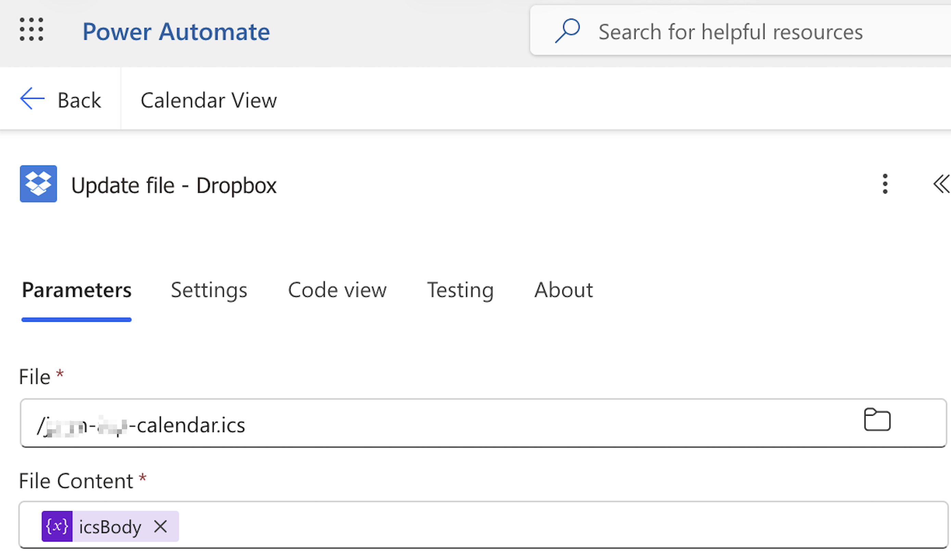Switch to the Settings tab
The image size is (951, 560).
(x=209, y=290)
